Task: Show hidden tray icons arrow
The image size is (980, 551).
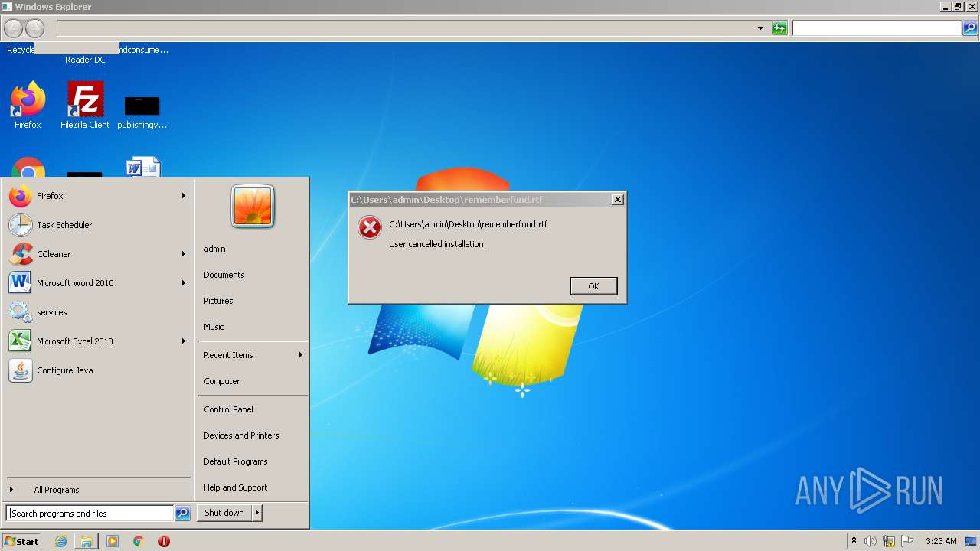Action: coord(854,540)
